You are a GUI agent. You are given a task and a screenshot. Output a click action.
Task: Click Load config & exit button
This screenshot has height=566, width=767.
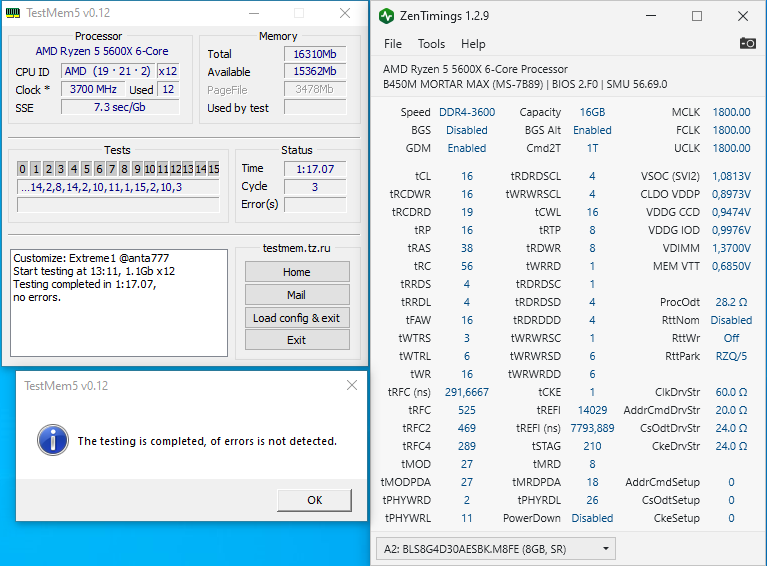[297, 318]
